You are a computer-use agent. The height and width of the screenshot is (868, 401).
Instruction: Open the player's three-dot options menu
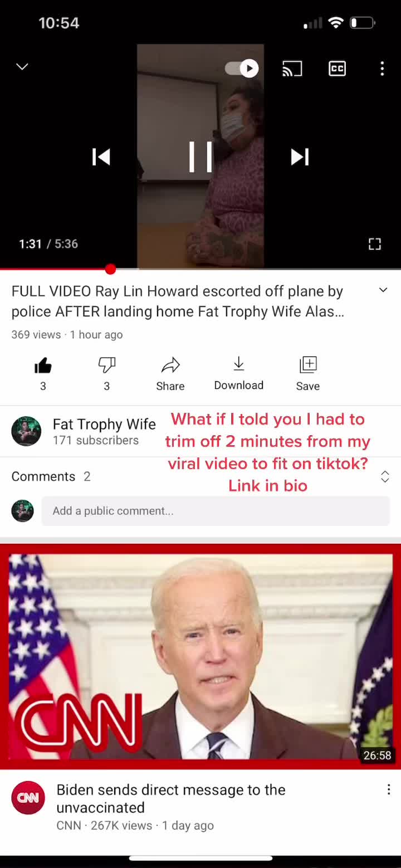382,69
